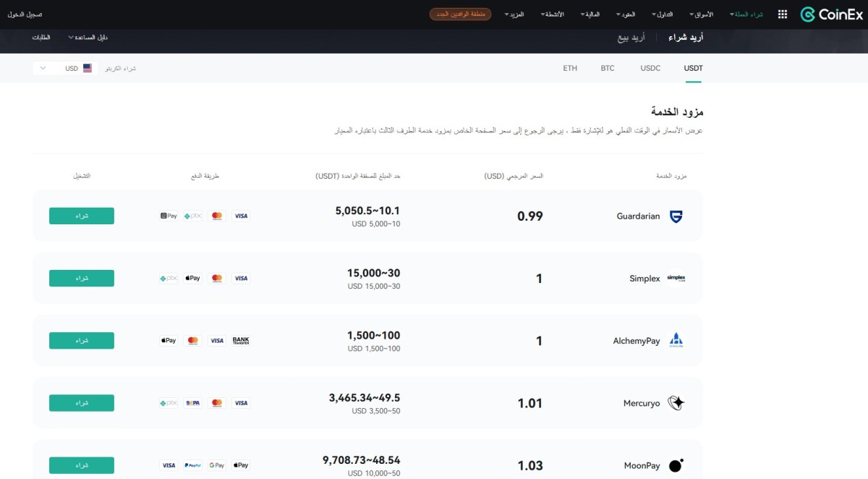
Task: Click PayPal icon in MoonPay row
Action: [192, 465]
